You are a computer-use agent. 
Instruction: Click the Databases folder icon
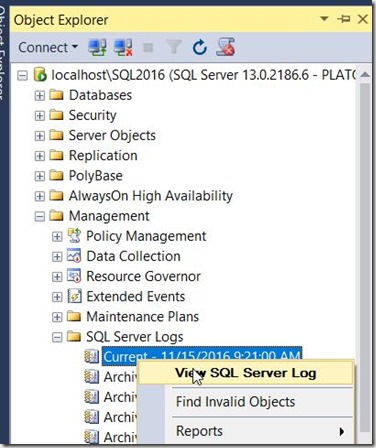click(x=56, y=95)
